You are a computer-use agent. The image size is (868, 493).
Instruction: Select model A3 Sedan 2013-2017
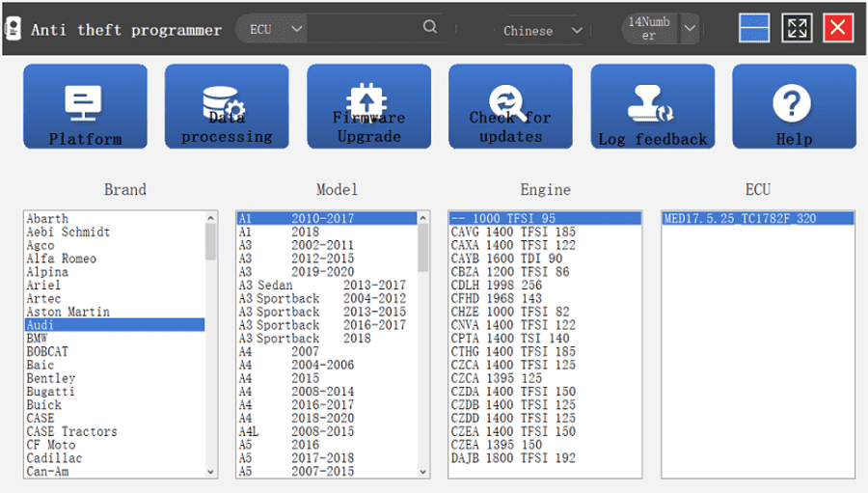coord(327,286)
